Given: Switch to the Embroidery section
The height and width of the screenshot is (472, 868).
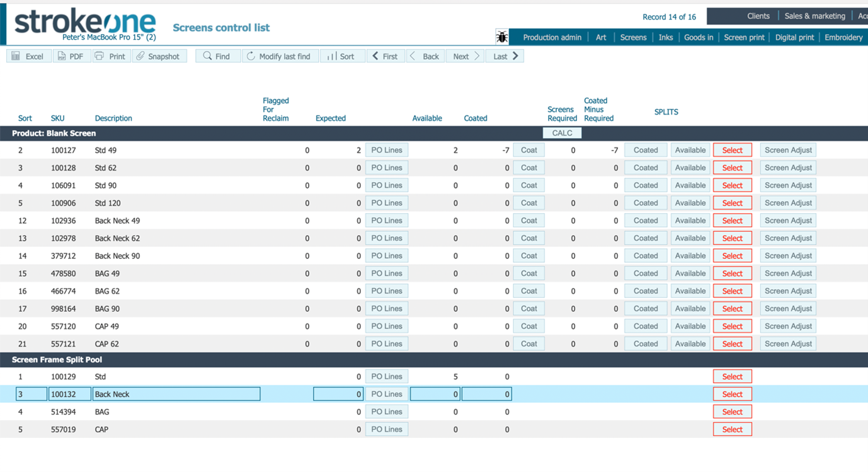Looking at the screenshot, I should coord(843,37).
